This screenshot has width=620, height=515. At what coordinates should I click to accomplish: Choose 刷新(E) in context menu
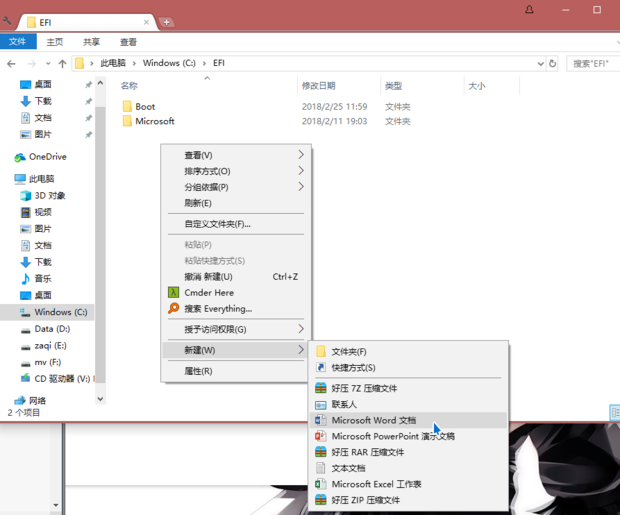pyautogui.click(x=236, y=203)
